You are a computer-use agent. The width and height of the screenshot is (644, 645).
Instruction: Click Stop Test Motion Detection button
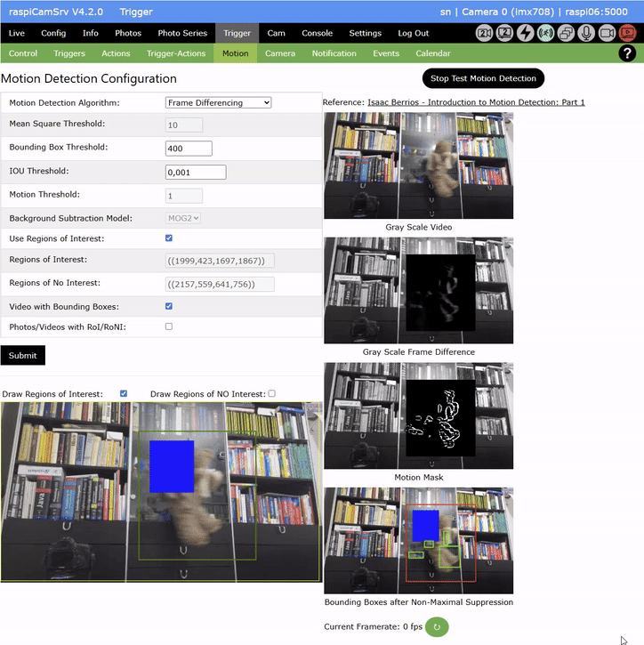483,78
